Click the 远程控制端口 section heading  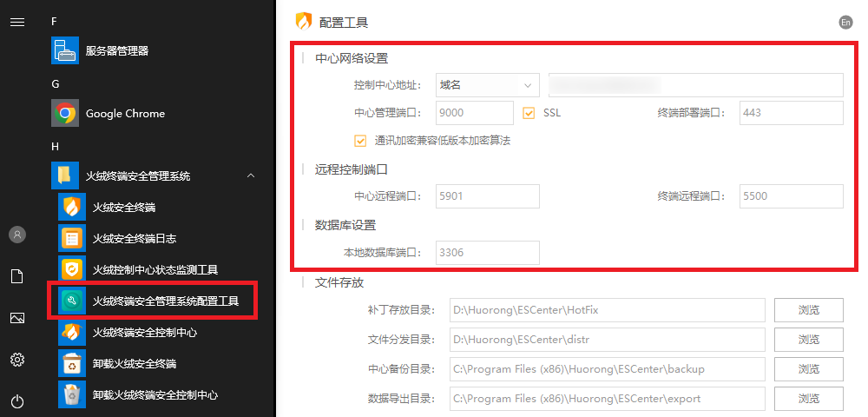coord(352,169)
